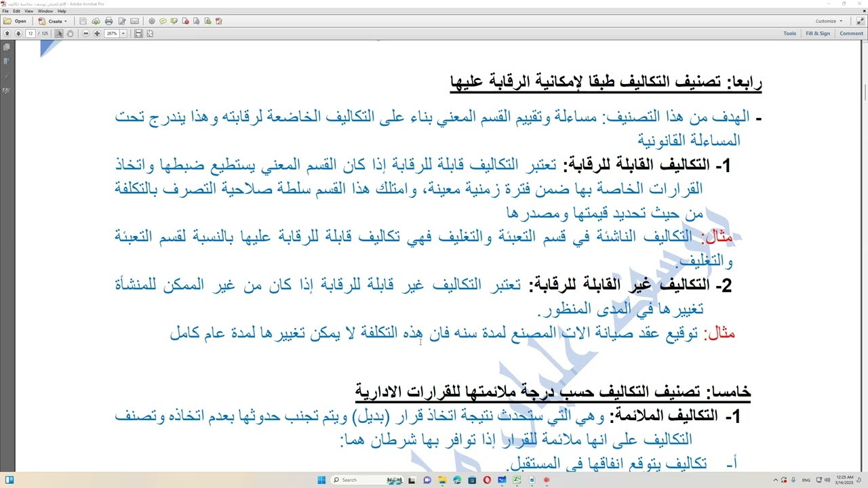Toggle read mode expand icon

point(860,21)
